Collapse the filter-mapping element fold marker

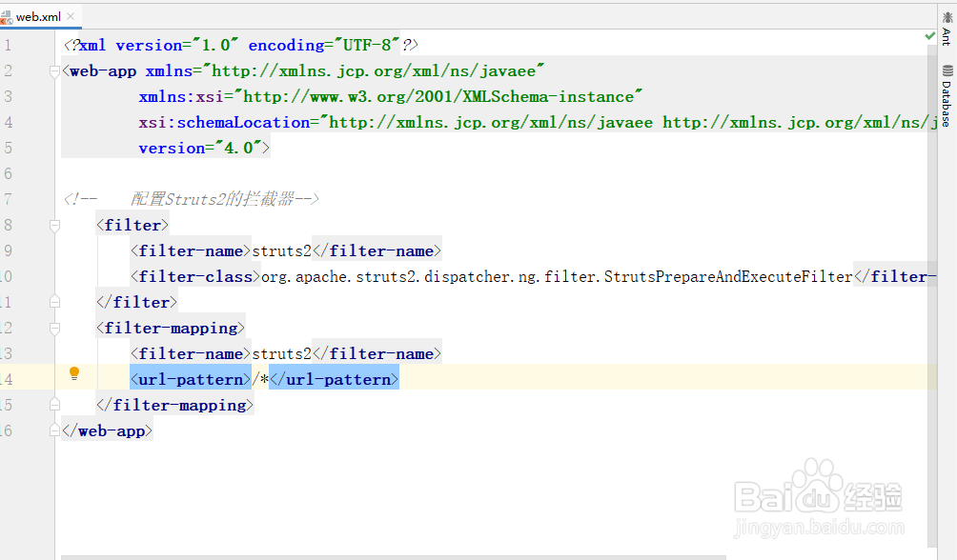[55, 329]
